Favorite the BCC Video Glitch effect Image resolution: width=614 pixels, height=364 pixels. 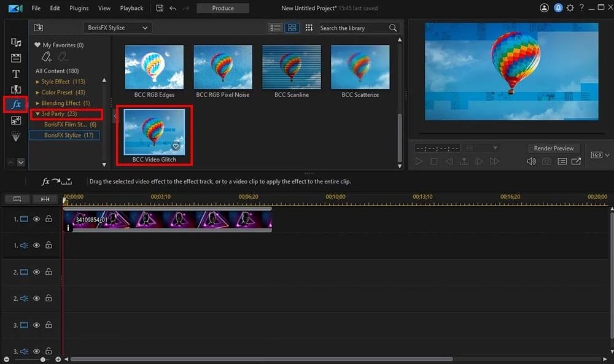pos(176,146)
